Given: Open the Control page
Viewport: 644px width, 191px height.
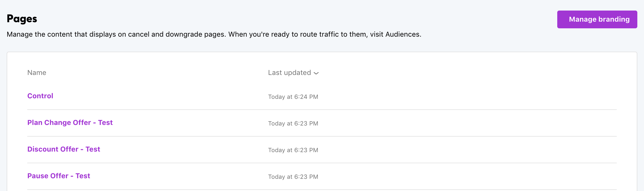Looking at the screenshot, I should click(x=40, y=96).
